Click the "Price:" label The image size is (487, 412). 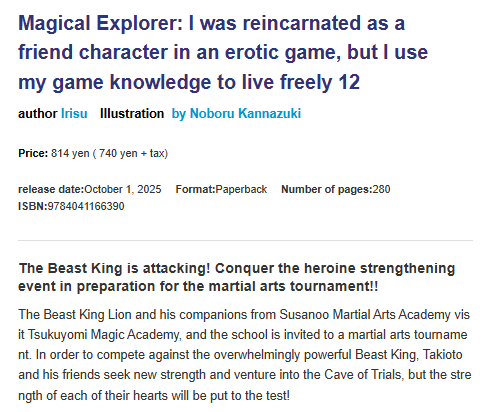pos(33,153)
